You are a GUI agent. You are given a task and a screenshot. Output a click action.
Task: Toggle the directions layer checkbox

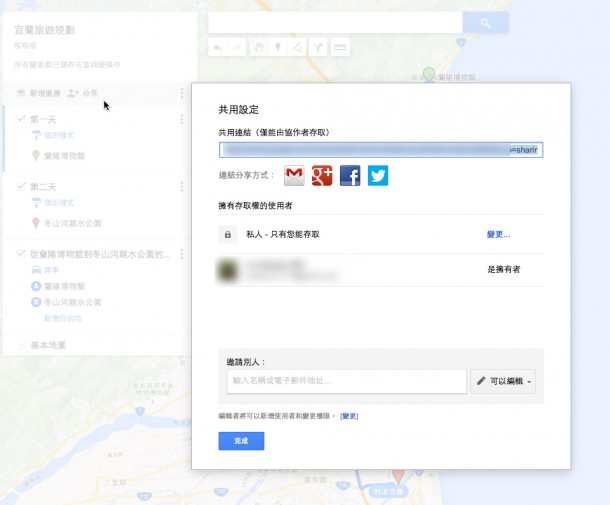pos(21,254)
